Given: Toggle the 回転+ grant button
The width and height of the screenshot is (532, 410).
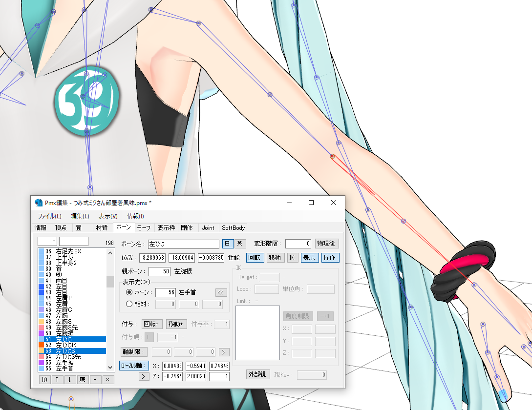Looking at the screenshot, I should click(x=151, y=324).
